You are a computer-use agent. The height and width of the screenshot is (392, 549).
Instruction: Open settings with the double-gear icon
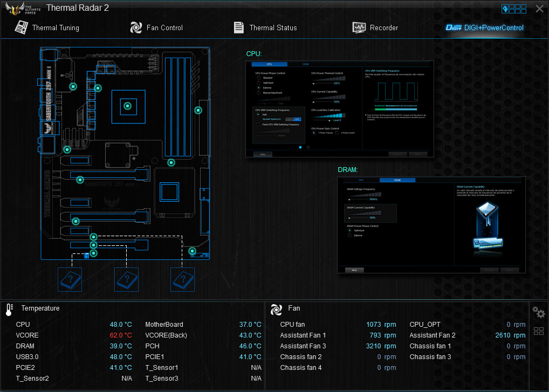coord(539,312)
